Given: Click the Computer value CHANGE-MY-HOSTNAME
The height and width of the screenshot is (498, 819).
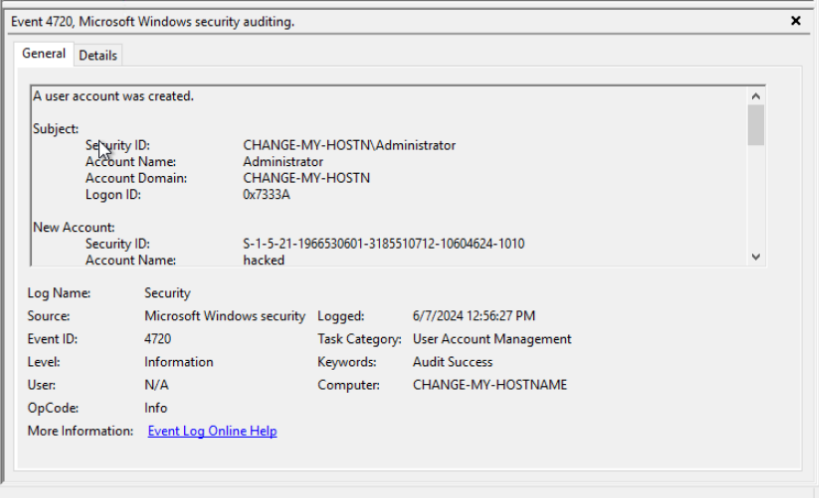Looking at the screenshot, I should (489, 385).
